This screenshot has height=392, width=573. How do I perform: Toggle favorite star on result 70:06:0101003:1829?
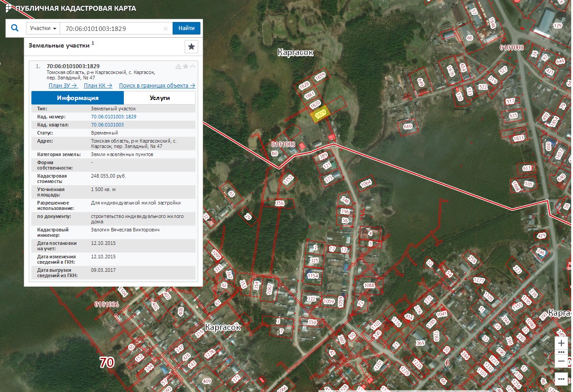coord(186,66)
